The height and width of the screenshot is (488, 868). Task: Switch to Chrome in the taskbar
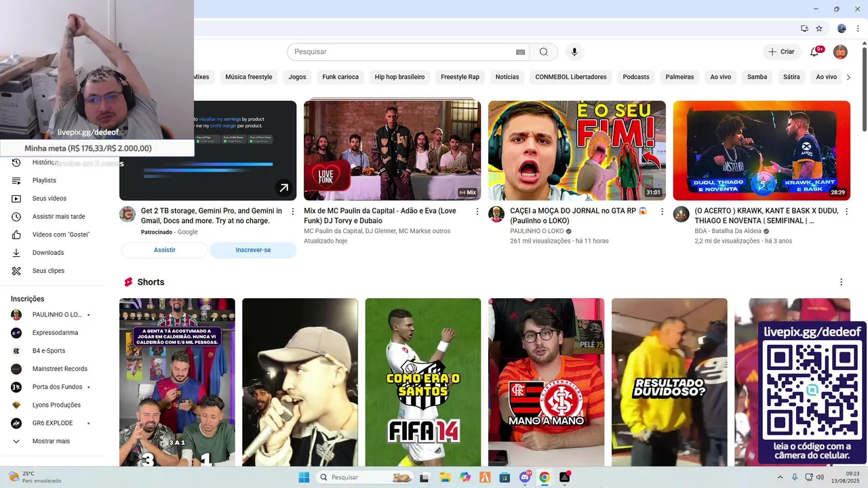point(545,477)
